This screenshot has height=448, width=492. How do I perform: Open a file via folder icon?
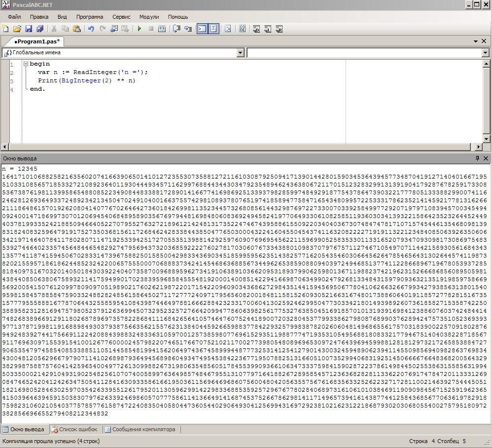coord(17,29)
